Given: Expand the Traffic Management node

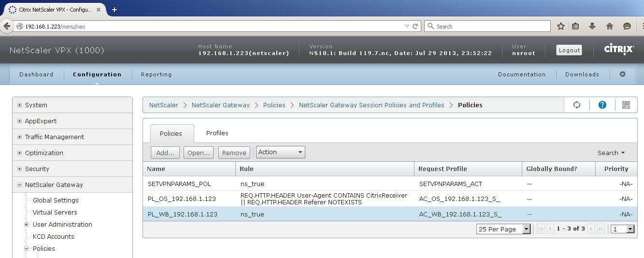Looking at the screenshot, I should click(x=20, y=137).
